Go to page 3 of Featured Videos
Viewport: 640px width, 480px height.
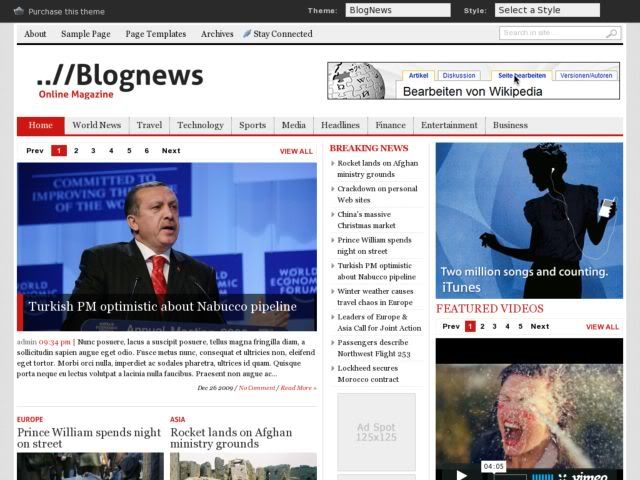494,327
